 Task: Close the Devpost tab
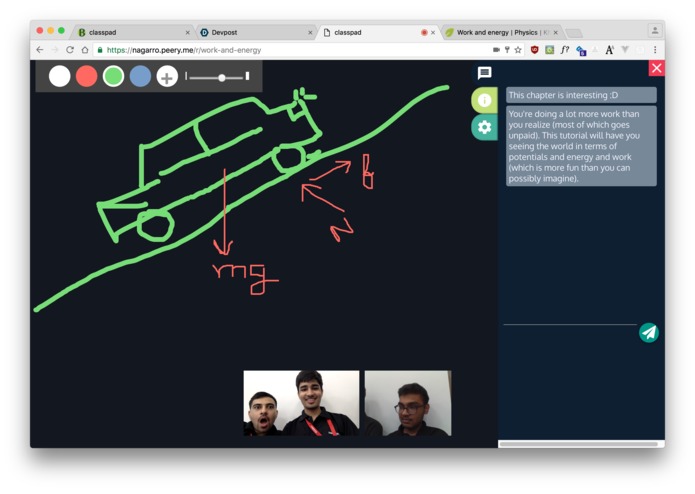310,33
